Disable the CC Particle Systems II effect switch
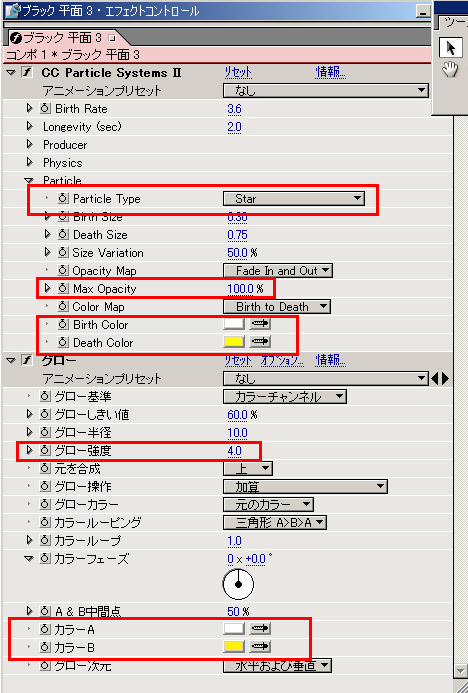Image resolution: width=468 pixels, height=693 pixels. 27,72
